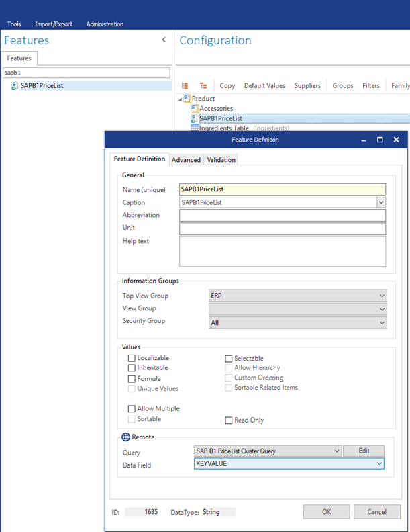Toggle the Allow Hierarchy checkbox
The height and width of the screenshot is (532, 410).
click(229, 368)
